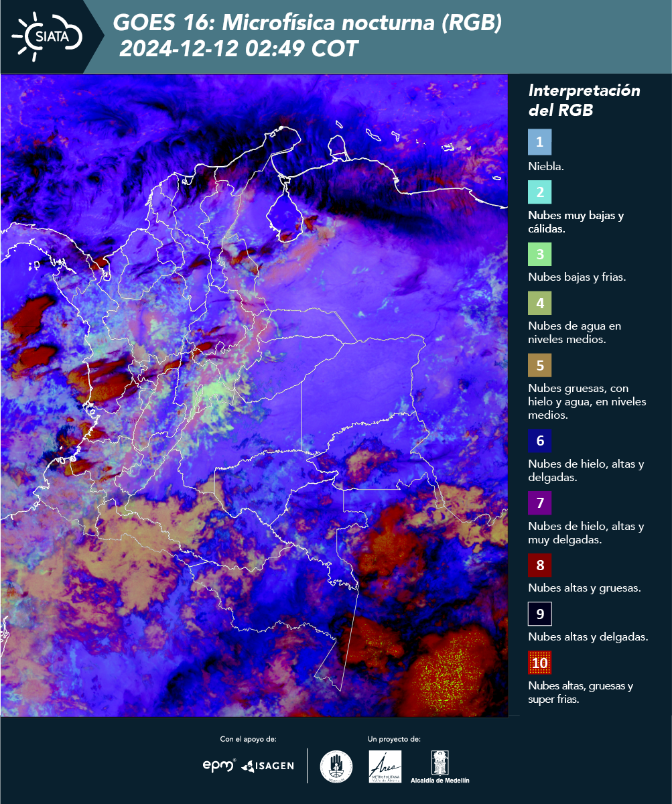The width and height of the screenshot is (672, 804).
Task: Click 'Nubes altas y gruesas.' label
Action: point(585,588)
